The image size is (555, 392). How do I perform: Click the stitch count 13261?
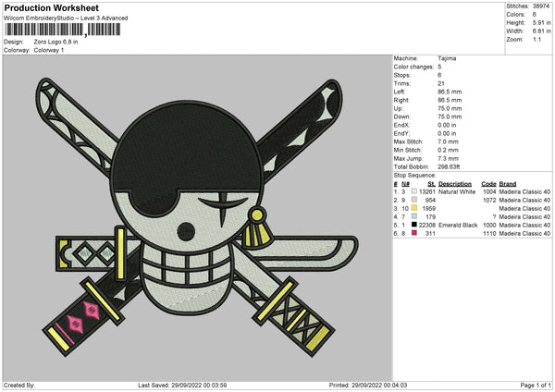(427, 191)
